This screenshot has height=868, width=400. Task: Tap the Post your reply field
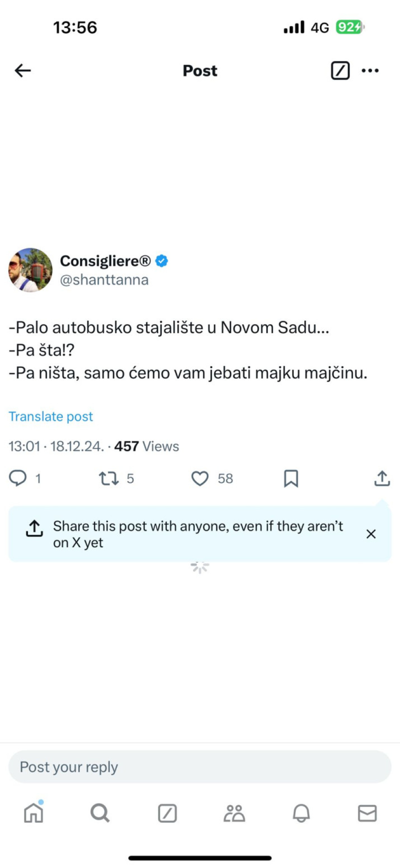200,767
